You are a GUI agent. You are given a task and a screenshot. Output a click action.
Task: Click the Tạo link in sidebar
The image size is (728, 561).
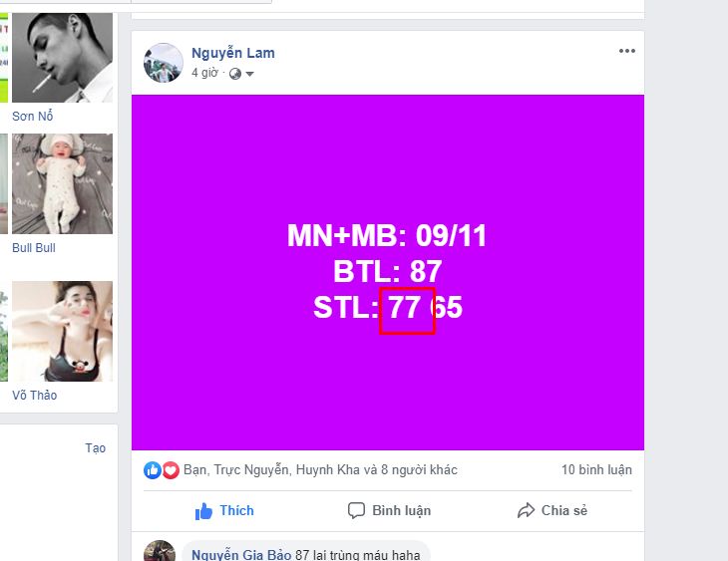pos(95,448)
